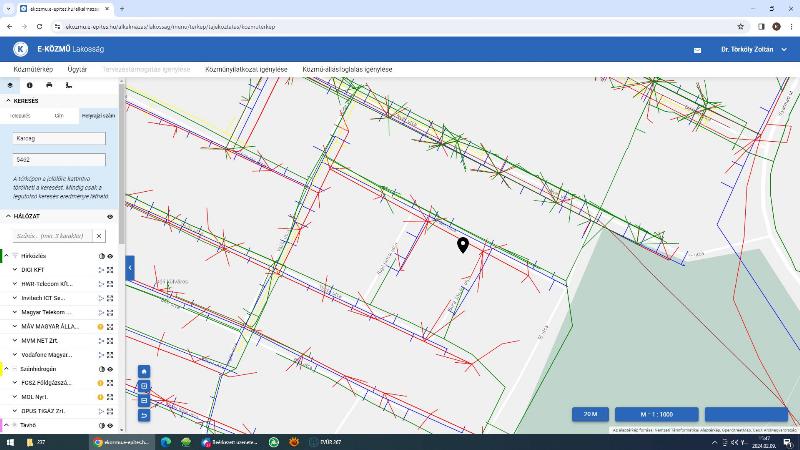Click the 20 M scale button
Screen dimensions: 800x450
pos(590,414)
